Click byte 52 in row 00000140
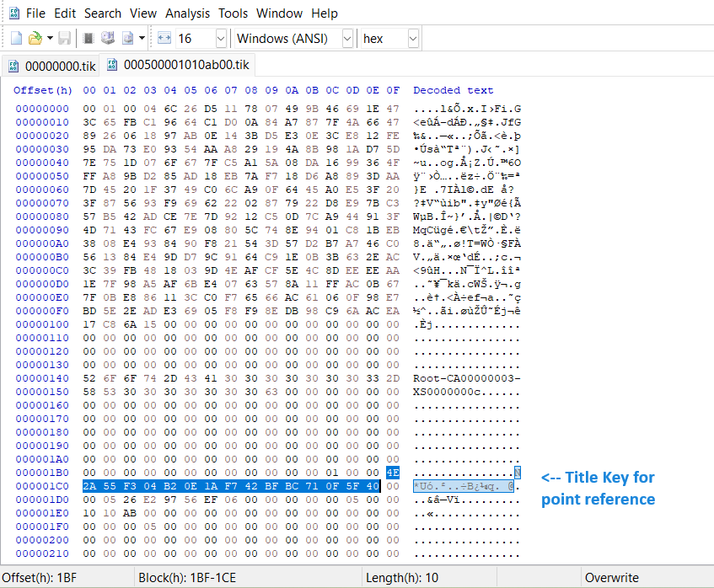The image size is (714, 588). (89, 378)
